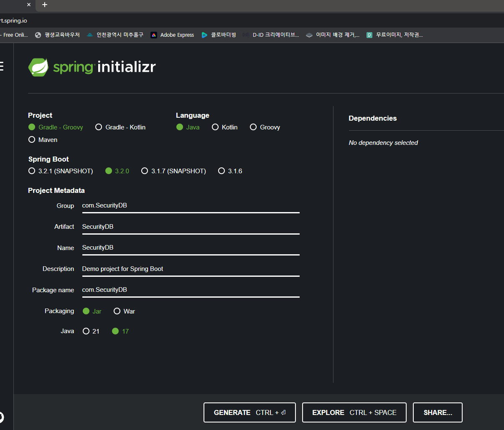Click the browser address bar URL
Viewport: 504px width, 430px height.
pos(13,20)
